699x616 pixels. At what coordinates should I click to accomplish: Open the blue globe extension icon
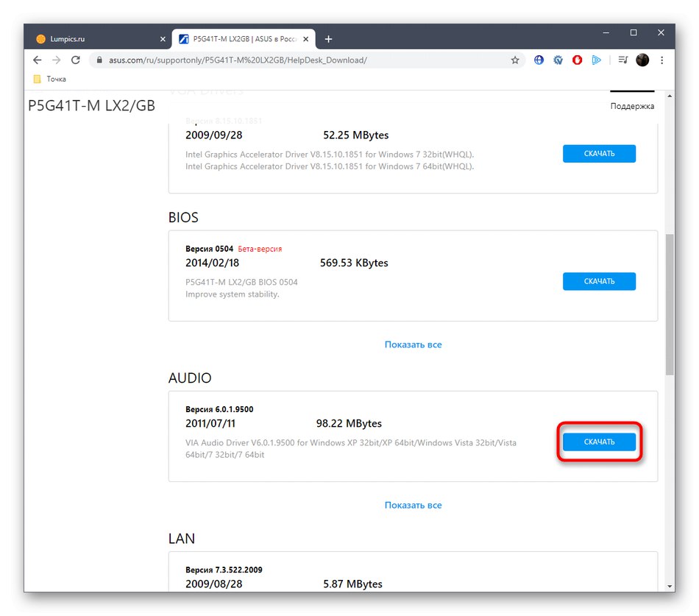(x=539, y=60)
